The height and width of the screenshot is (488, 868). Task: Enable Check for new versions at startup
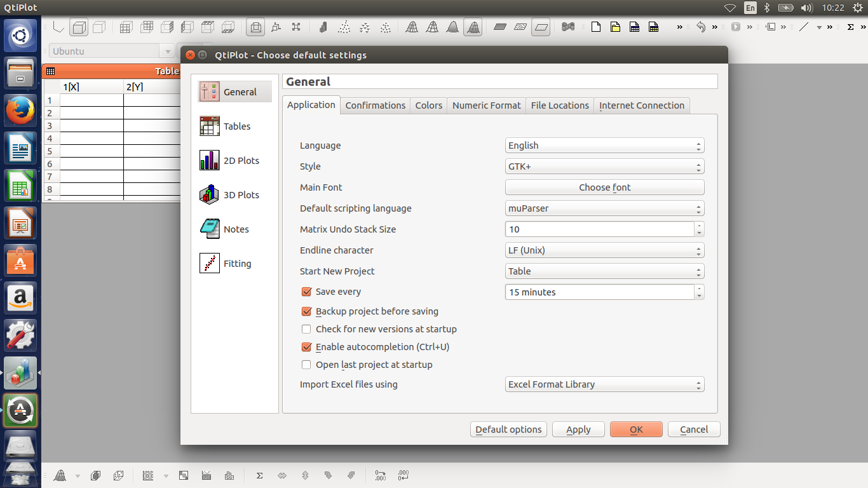[x=306, y=329]
